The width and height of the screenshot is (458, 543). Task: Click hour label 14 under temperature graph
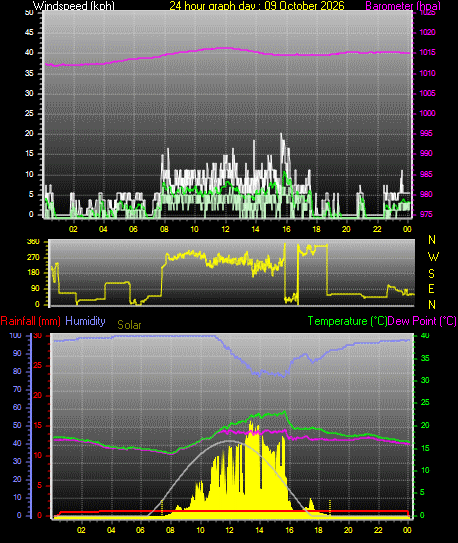259,530
